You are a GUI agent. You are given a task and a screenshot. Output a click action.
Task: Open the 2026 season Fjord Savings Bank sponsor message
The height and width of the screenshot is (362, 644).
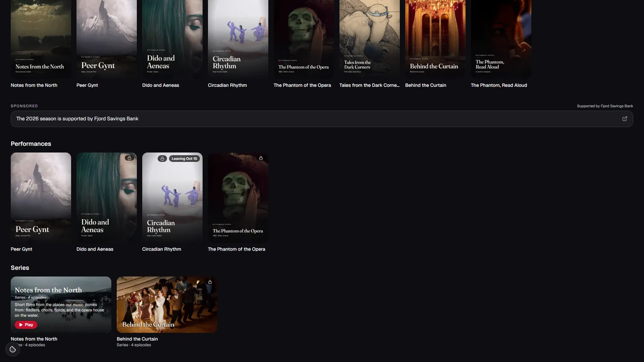(322, 119)
